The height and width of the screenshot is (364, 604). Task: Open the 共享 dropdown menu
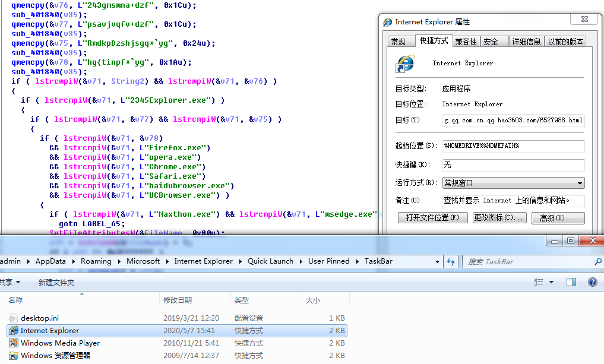pyautogui.click(x=11, y=282)
